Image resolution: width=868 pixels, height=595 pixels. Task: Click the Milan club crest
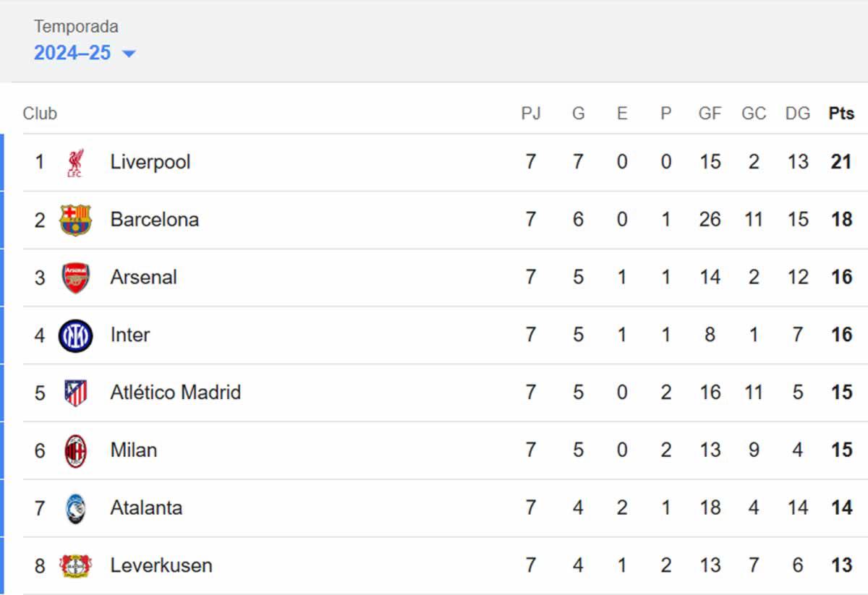75,450
